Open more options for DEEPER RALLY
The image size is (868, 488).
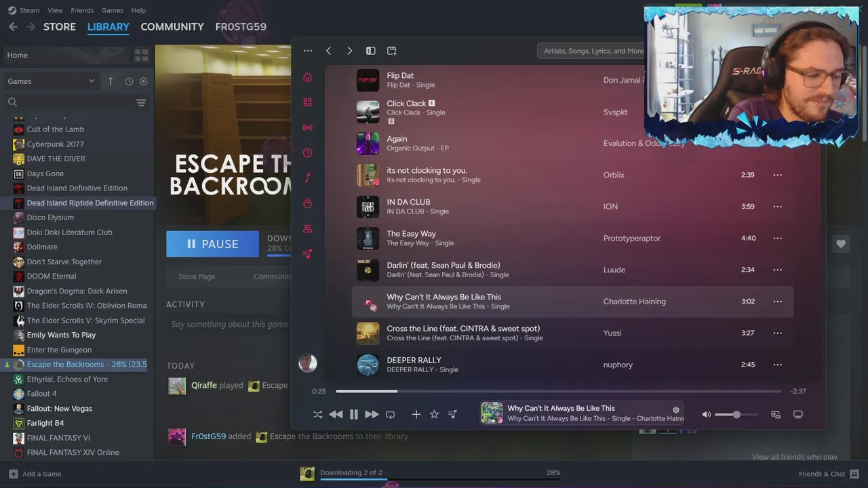[777, 365]
